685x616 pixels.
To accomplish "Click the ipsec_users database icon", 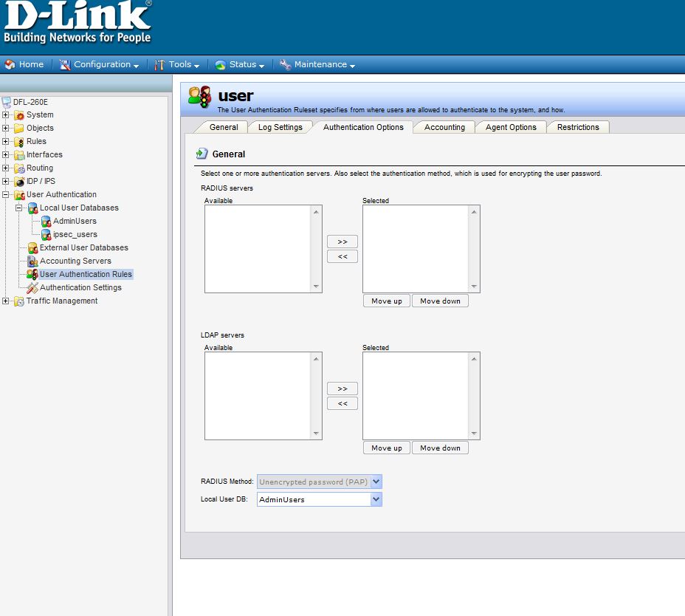I will 46,235.
